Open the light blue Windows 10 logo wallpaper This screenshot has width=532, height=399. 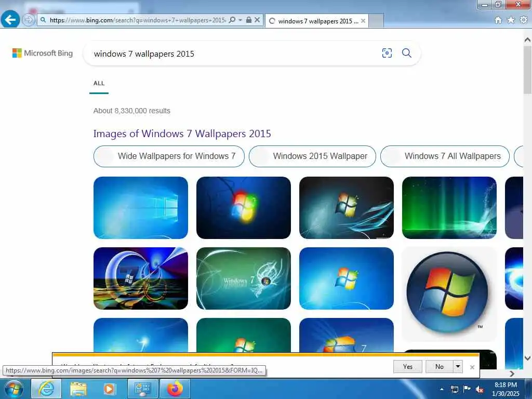click(x=141, y=208)
